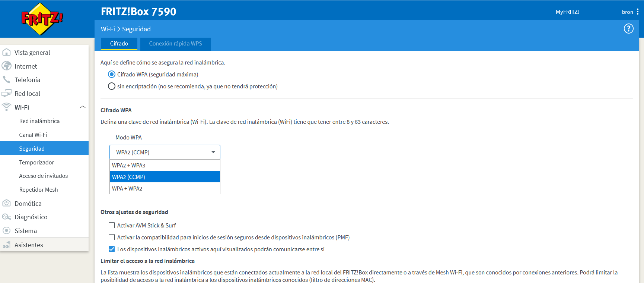Click the Limitar el acceso heading

click(x=147, y=261)
